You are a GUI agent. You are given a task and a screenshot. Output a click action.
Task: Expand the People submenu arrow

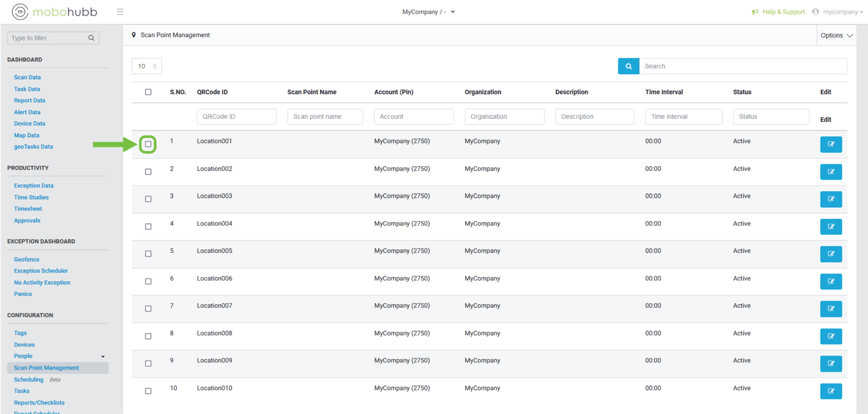coord(103,357)
